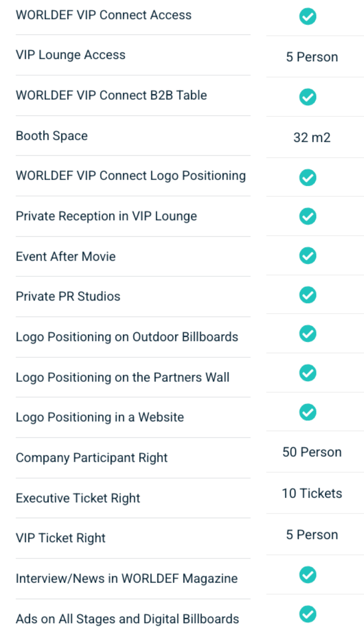
Task: Click checkmark for Logo Positioning on Partners Wall
Action: coord(308,373)
